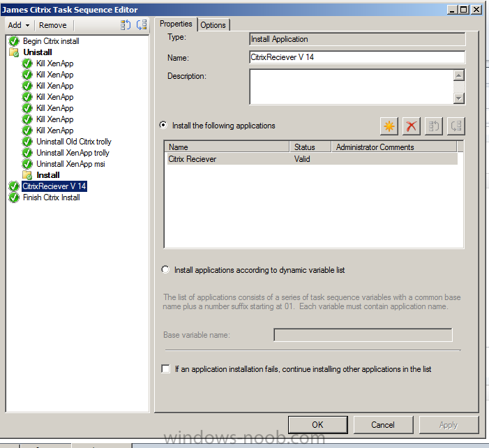This screenshot has width=489, height=448.
Task: Click the Cancel button
Action: pyautogui.click(x=383, y=424)
